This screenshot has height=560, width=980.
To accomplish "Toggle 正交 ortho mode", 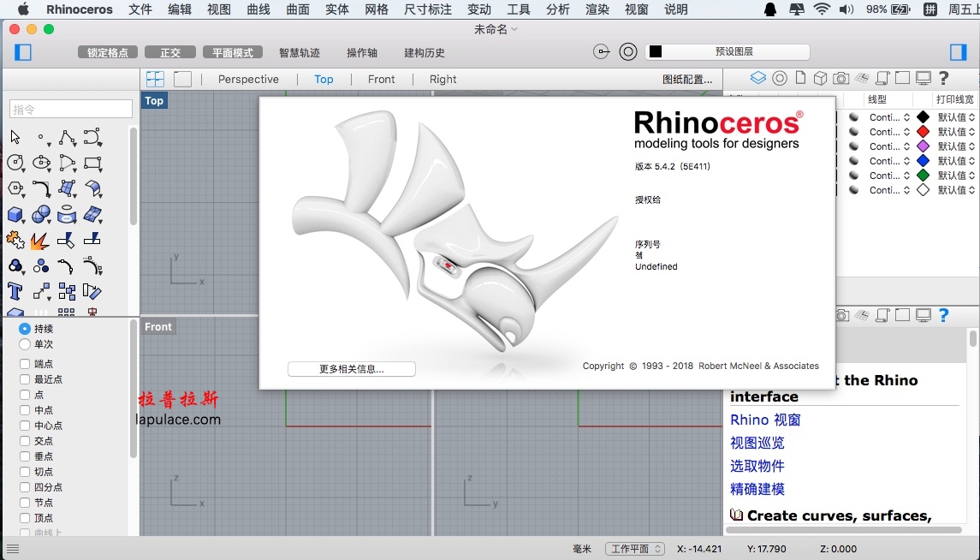I will tap(170, 52).
